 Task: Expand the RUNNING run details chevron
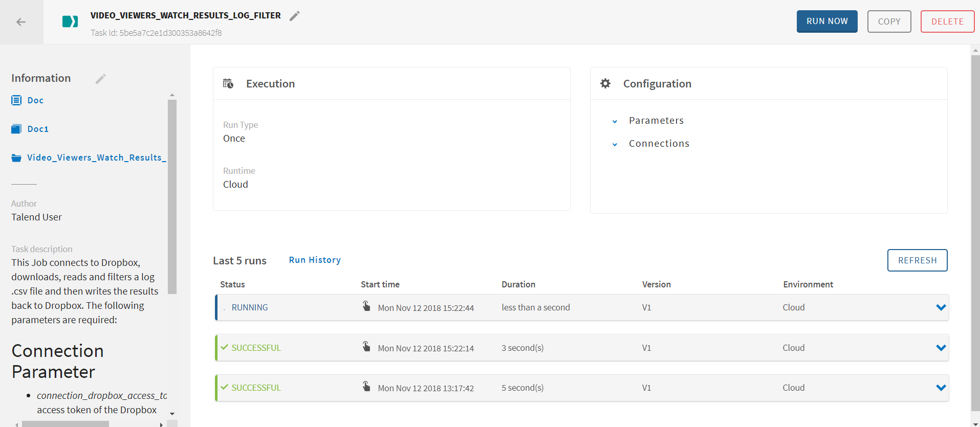pos(941,307)
